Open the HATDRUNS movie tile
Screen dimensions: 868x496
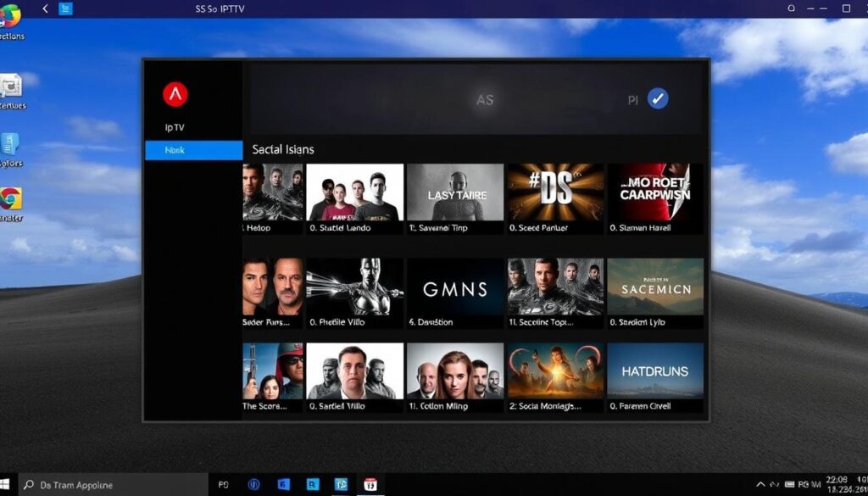point(654,371)
